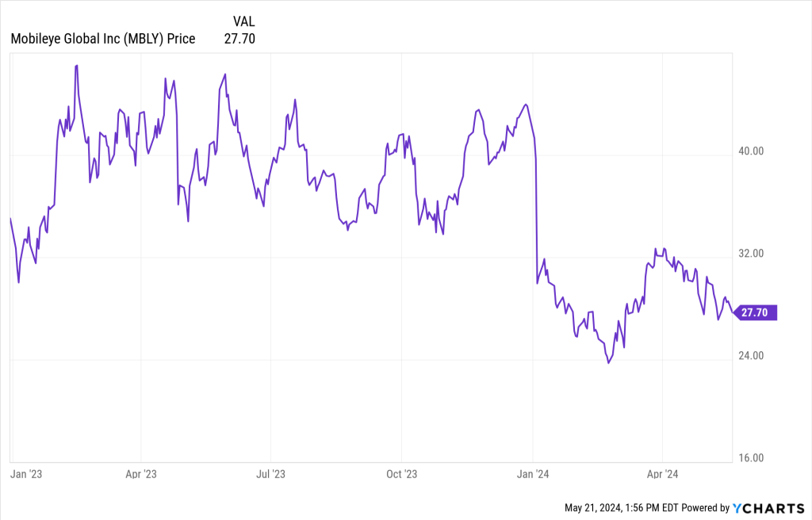The height and width of the screenshot is (520, 812).
Task: Click the Mobileye Global Inc (MBLY) Price label
Action: click(103, 38)
